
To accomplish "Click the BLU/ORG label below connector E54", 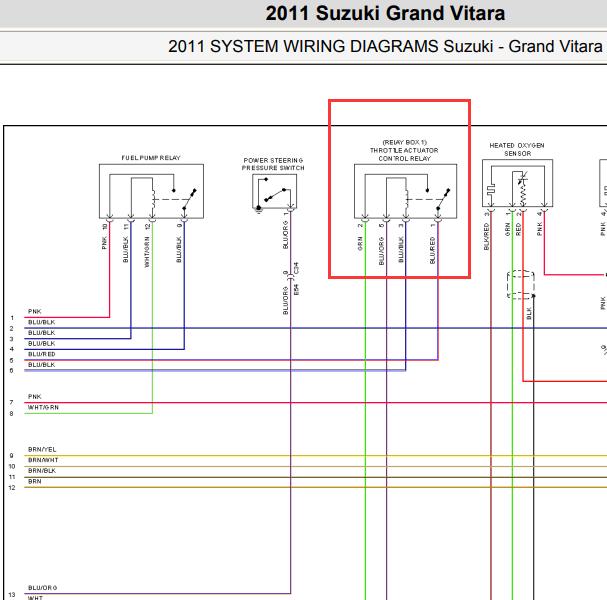I will pos(286,301).
